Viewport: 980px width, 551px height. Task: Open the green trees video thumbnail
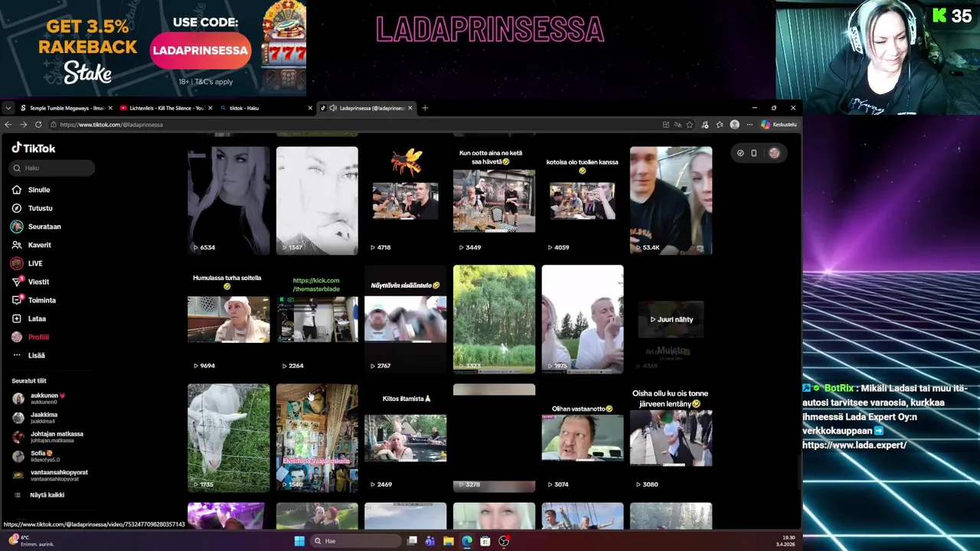(494, 319)
